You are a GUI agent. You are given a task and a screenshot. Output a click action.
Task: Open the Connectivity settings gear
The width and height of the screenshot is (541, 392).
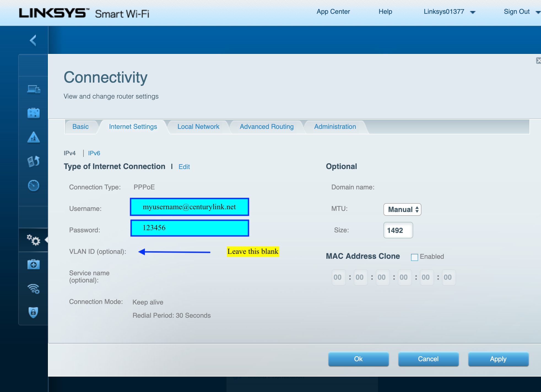click(x=34, y=240)
